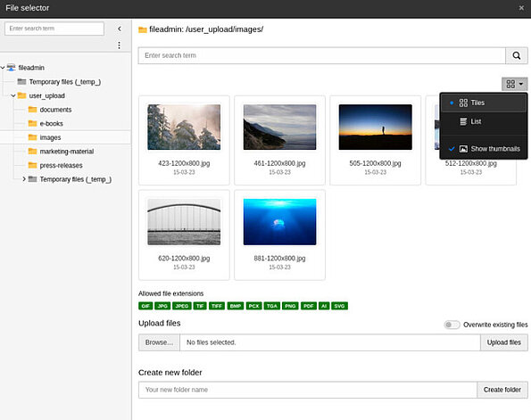Click the fileadmin storage icon

click(12, 68)
